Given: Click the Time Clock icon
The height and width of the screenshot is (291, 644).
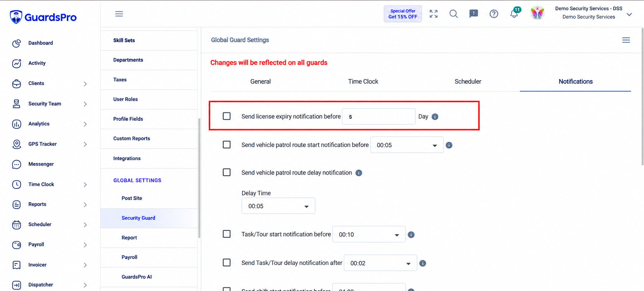Looking at the screenshot, I should coord(17,184).
